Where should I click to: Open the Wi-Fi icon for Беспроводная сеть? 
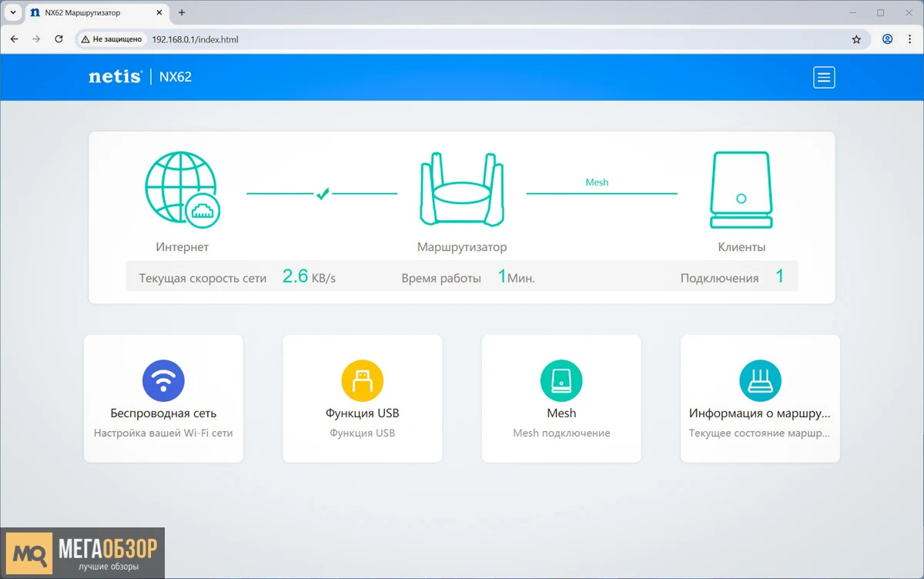click(x=163, y=380)
